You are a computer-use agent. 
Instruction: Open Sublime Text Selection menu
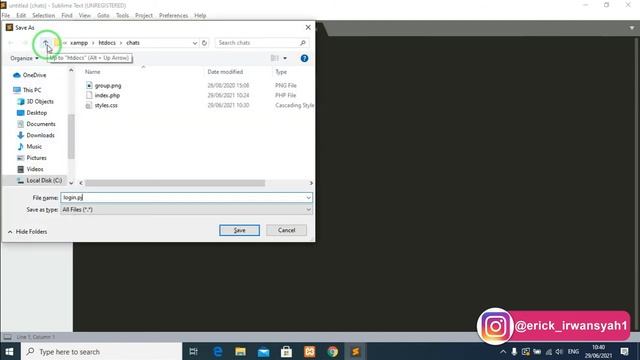[x=43, y=16]
